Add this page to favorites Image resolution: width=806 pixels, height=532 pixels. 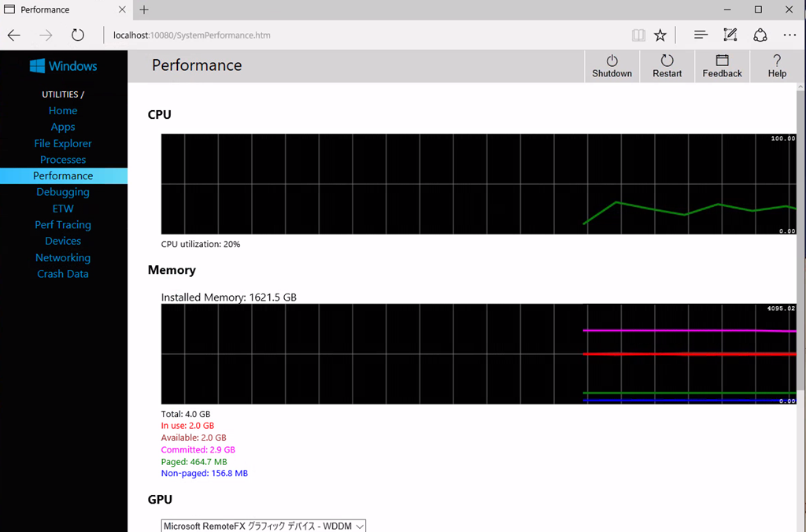660,35
